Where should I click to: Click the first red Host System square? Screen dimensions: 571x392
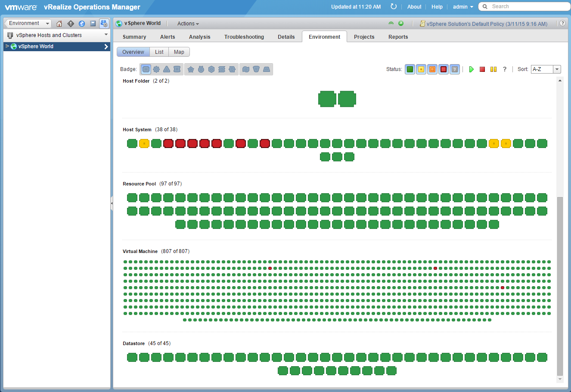[x=168, y=143]
